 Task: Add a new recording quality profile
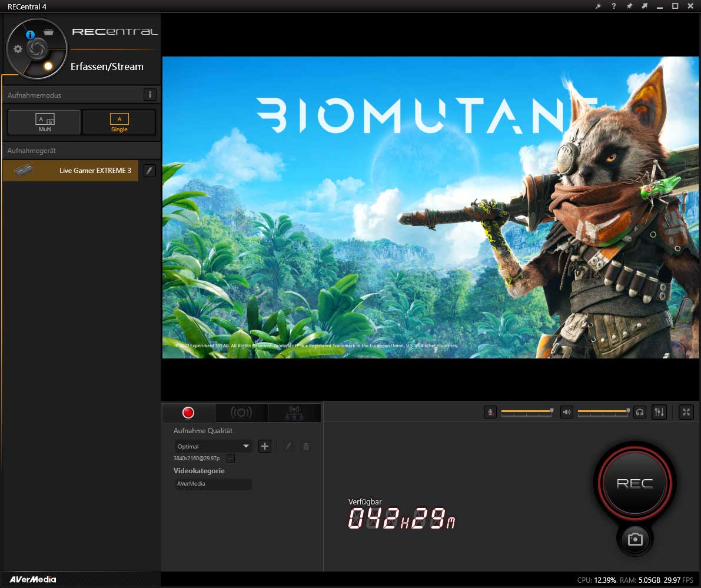click(x=265, y=446)
